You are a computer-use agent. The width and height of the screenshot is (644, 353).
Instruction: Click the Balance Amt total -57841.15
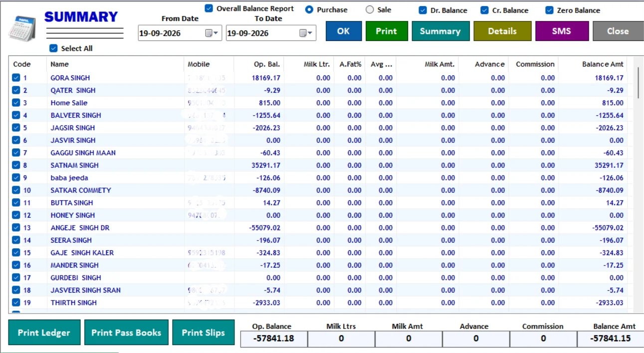coord(612,339)
